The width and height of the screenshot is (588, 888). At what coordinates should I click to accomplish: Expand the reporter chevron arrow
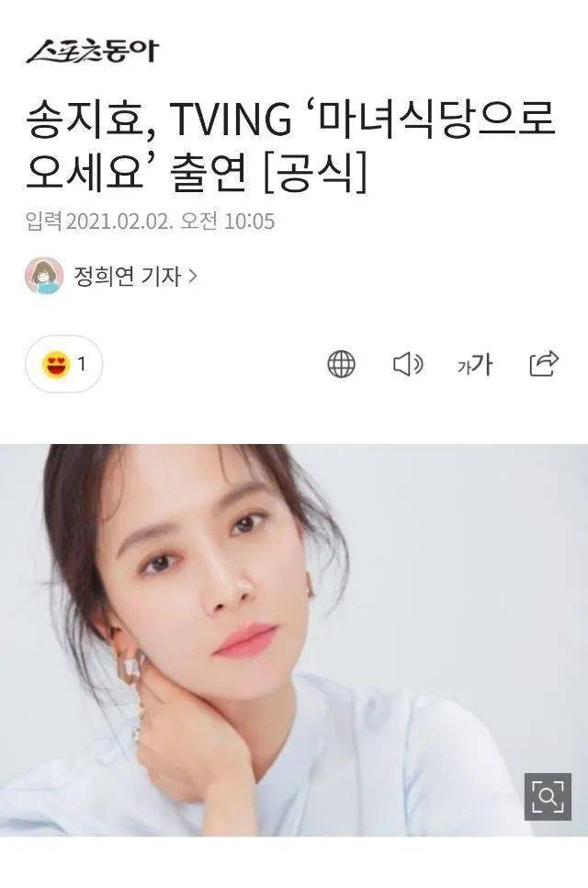pyautogui.click(x=192, y=277)
